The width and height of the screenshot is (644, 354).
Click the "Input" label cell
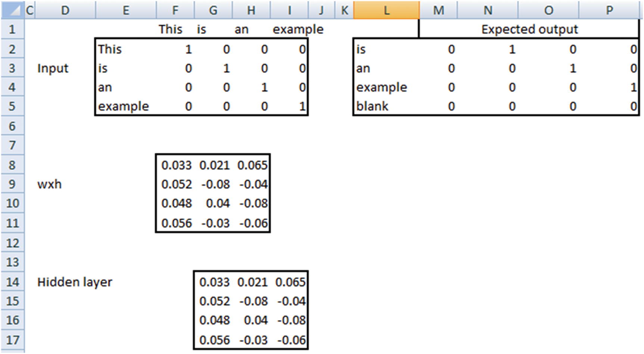(53, 68)
